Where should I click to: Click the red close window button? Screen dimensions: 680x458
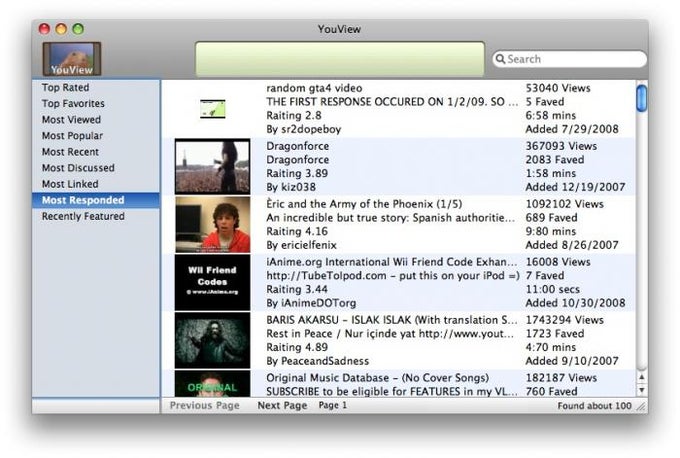[44, 29]
